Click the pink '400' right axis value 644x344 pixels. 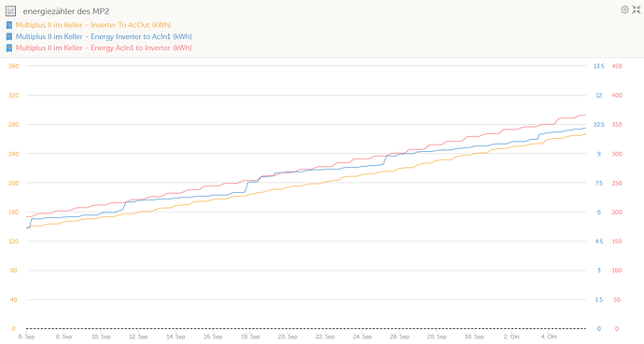tap(617, 95)
